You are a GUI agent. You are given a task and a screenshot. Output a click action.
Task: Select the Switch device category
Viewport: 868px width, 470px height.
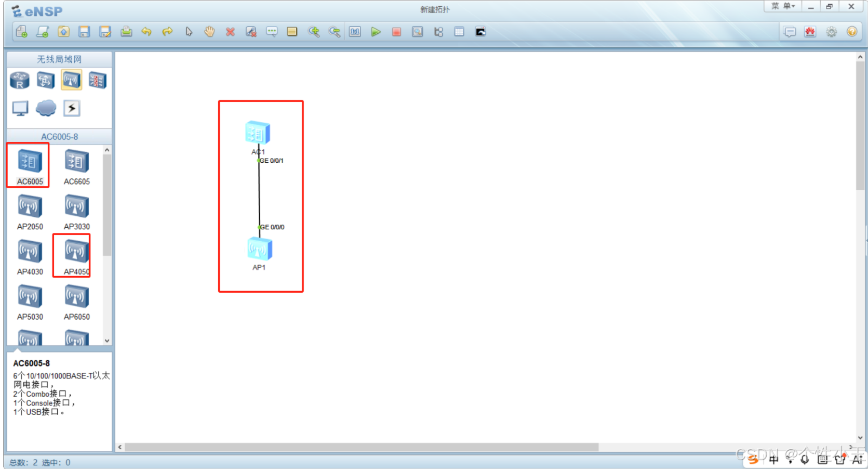pyautogui.click(x=45, y=81)
